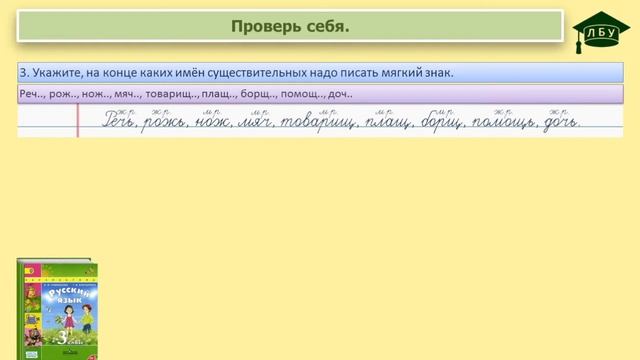Click the handwritten word 'борщ'

click(x=442, y=121)
